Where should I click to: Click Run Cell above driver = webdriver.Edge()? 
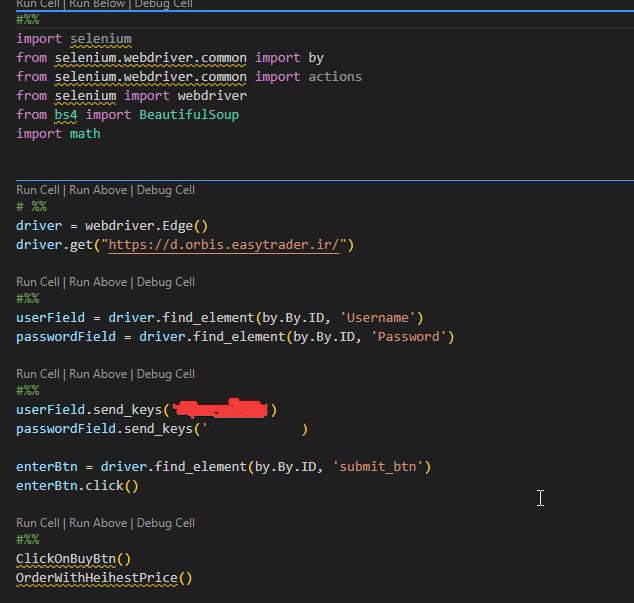point(38,190)
